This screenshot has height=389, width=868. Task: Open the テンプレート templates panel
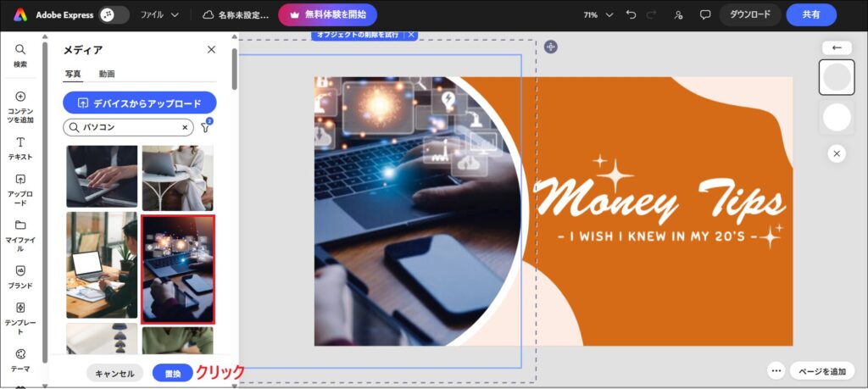20,317
